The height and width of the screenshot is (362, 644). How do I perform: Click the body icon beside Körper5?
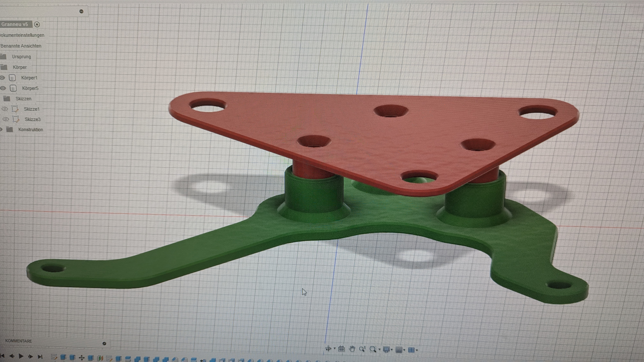[x=13, y=88]
